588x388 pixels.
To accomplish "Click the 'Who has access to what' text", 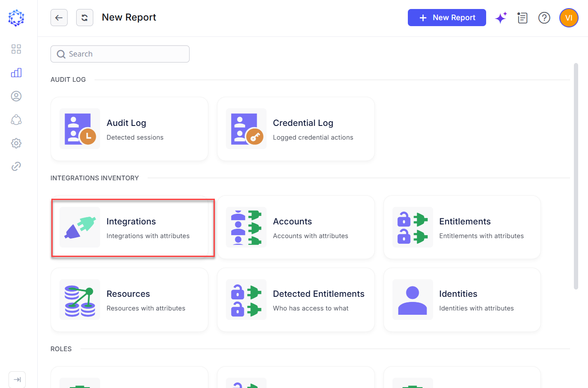I will pyautogui.click(x=311, y=308).
